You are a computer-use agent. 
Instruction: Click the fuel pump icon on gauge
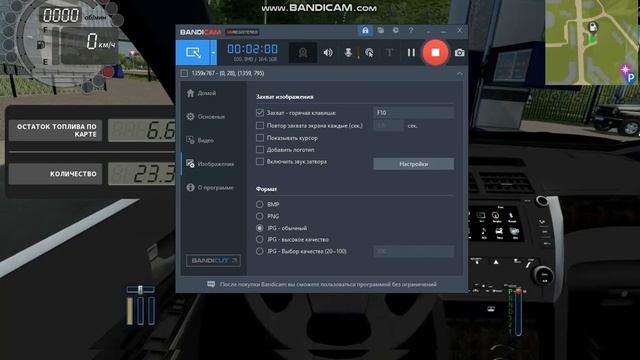[x=41, y=45]
